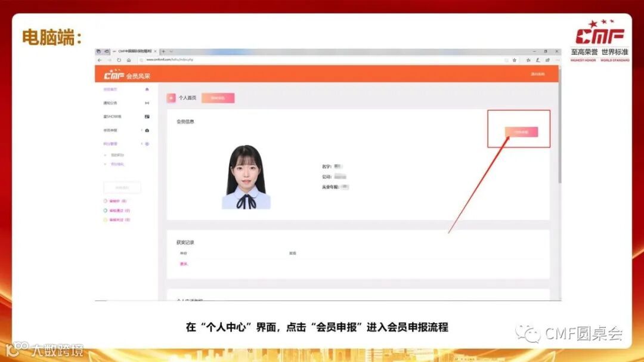The width and height of the screenshot is (644, 362).
Task: Click the megaphone icon beside 通知公告
Action: (147, 103)
